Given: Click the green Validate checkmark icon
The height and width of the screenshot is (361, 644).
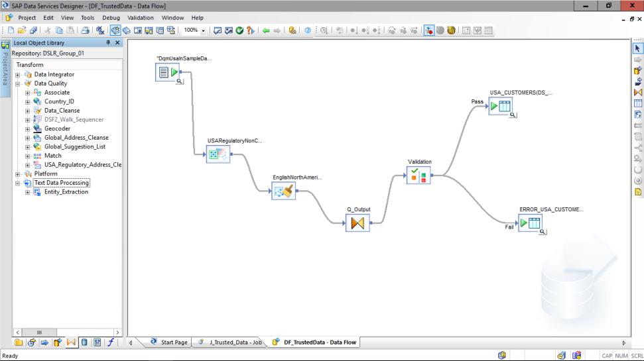Looking at the screenshot, I should (x=239, y=30).
